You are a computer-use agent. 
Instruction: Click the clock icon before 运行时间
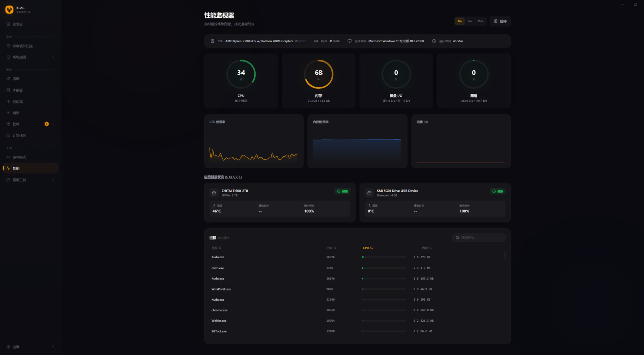click(434, 41)
